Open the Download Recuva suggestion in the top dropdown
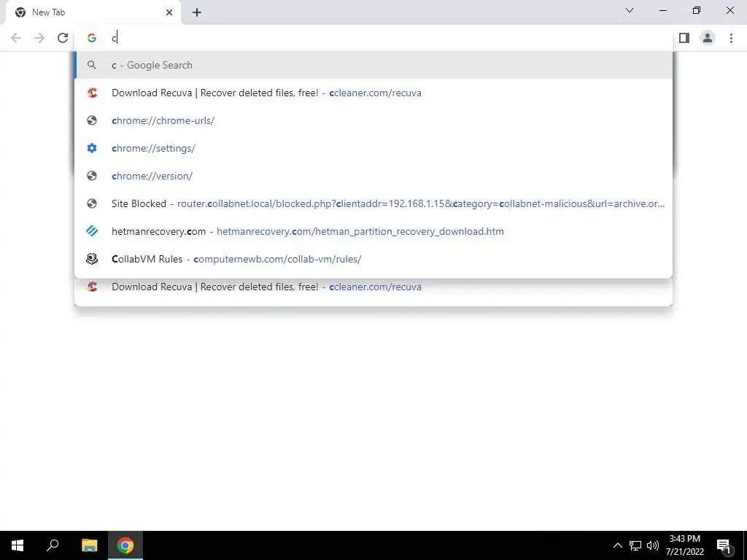This screenshot has height=560, width=747. [373, 93]
